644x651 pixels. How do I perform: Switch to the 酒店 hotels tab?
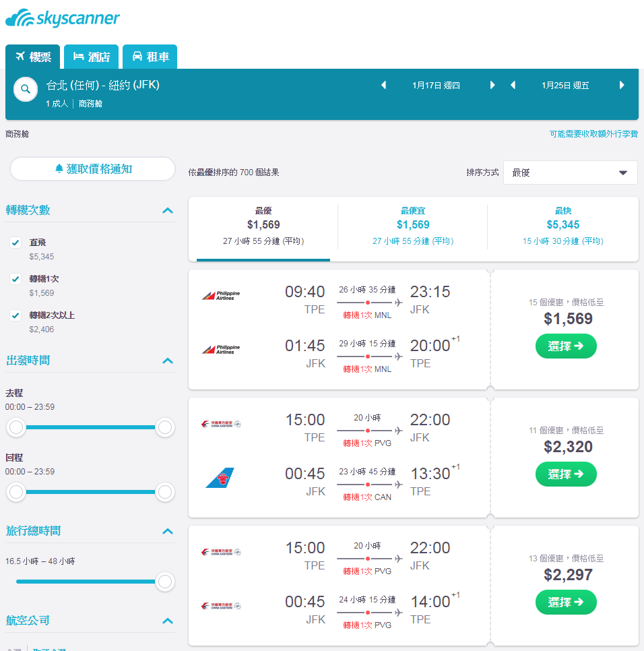pos(92,57)
